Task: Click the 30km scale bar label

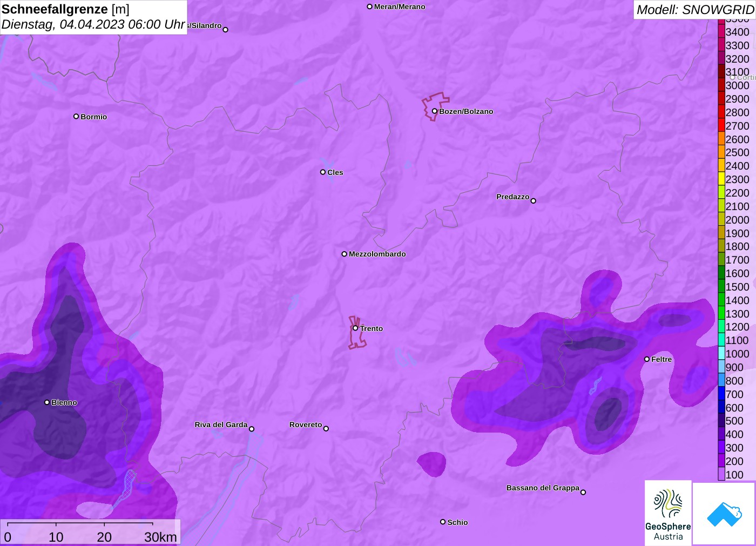Action: 160,537
